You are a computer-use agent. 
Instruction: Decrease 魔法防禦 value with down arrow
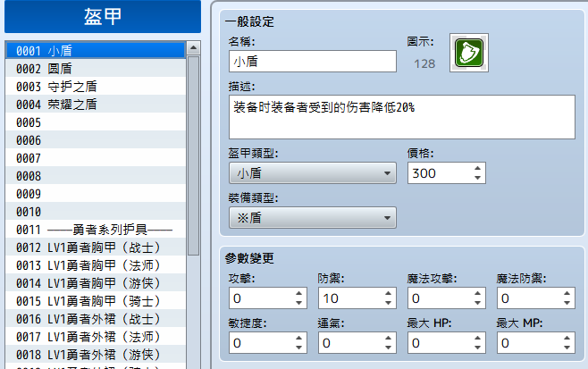coord(567,303)
